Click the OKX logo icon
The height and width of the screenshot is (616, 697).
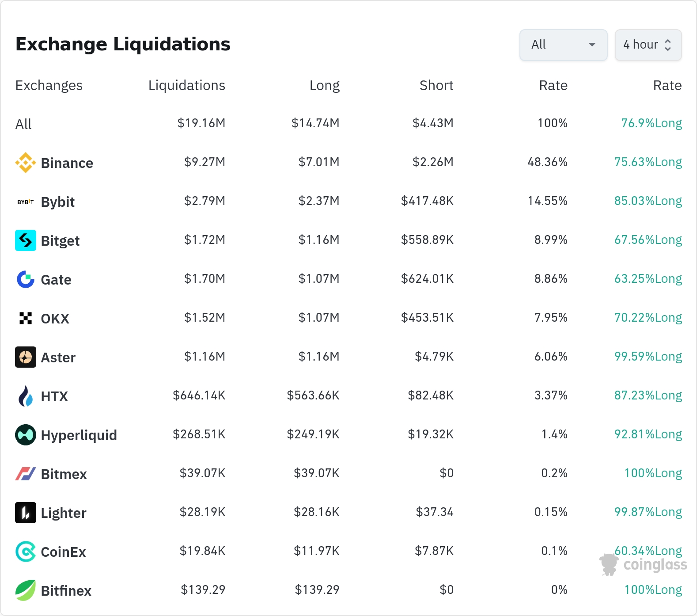pos(26,318)
